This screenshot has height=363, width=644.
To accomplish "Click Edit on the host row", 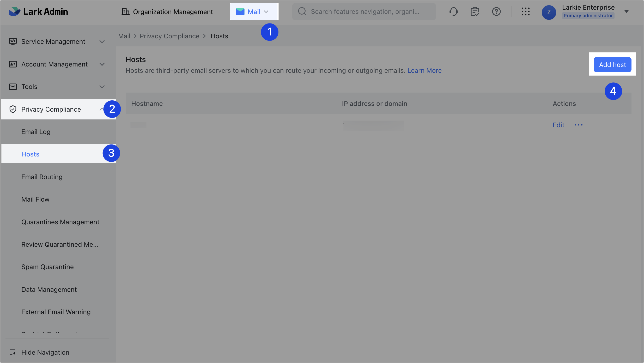I will [558, 125].
